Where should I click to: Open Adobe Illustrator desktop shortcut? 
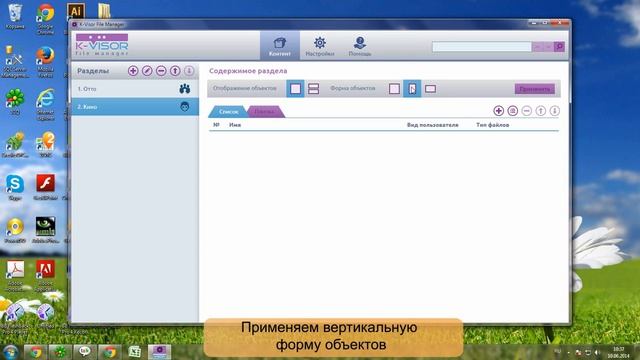coord(76,11)
